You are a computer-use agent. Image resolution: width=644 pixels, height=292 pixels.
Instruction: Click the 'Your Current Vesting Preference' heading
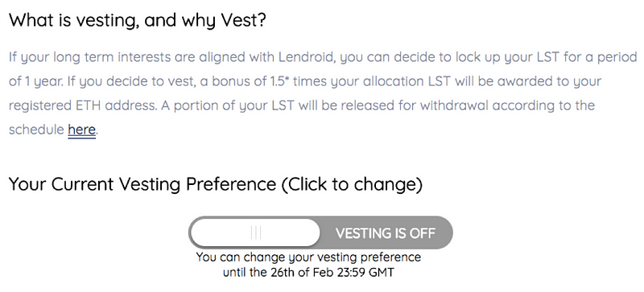[142, 185]
